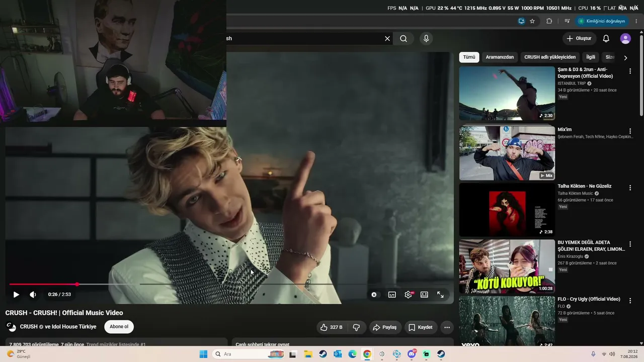Open Chrome extensions puzzle icon
Viewport: 644px width, 362px height.
549,21
